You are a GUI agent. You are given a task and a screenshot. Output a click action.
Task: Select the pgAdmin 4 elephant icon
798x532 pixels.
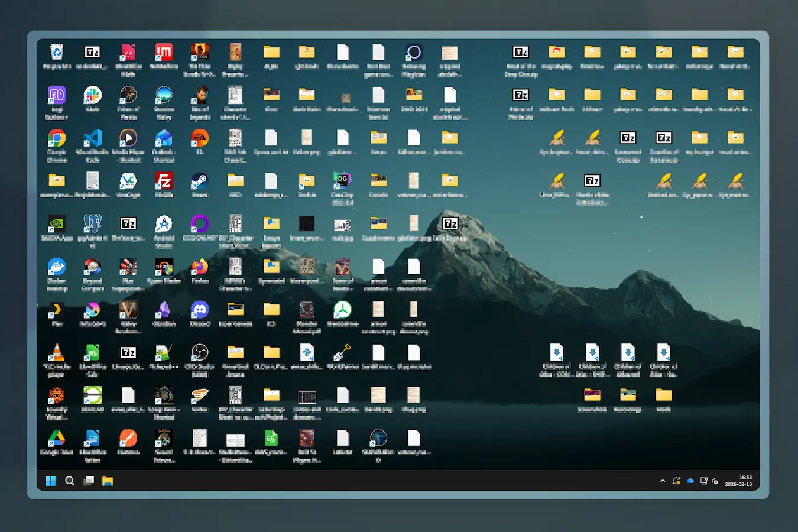[92, 224]
